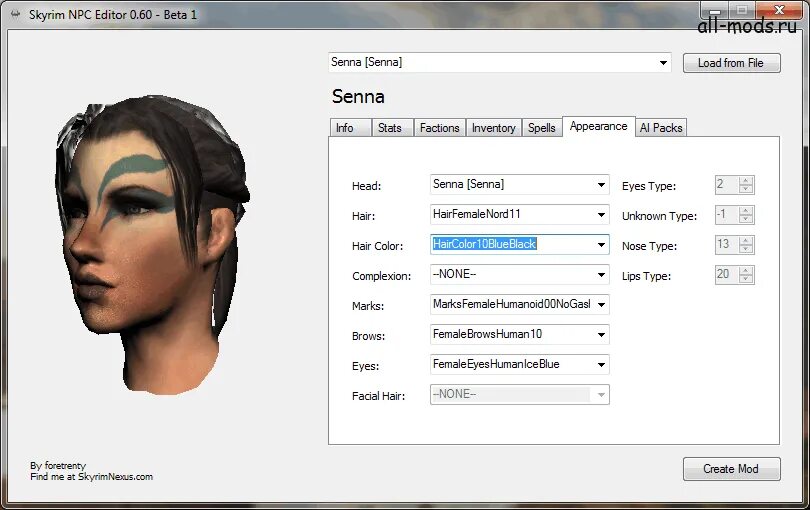Open the NPC selector dropdown showing Senna

(x=500, y=63)
